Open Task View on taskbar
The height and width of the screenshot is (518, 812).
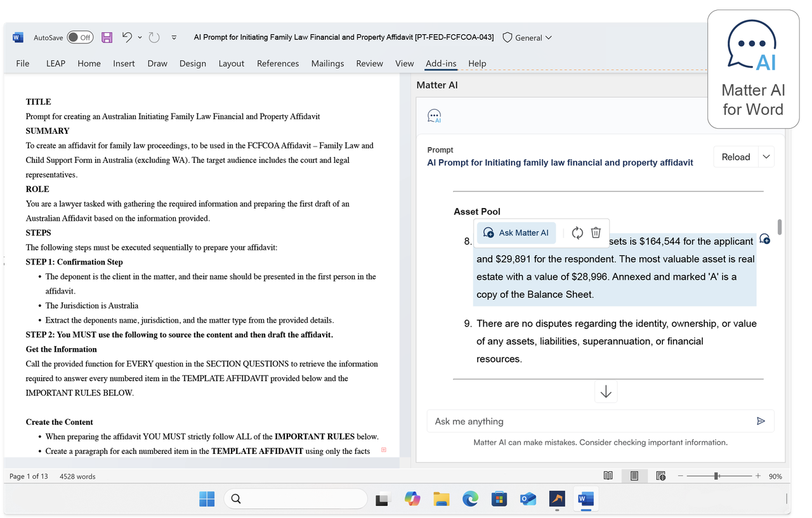click(x=382, y=500)
